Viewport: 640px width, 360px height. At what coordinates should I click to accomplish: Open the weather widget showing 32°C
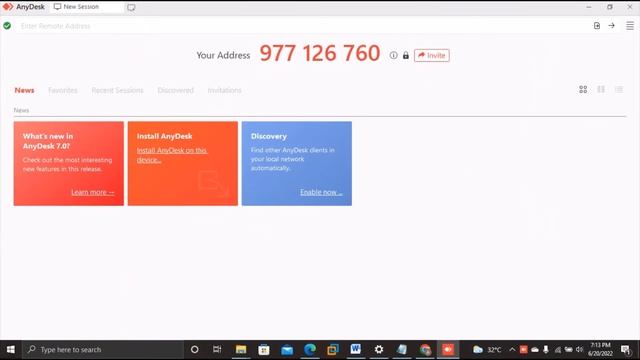487,349
